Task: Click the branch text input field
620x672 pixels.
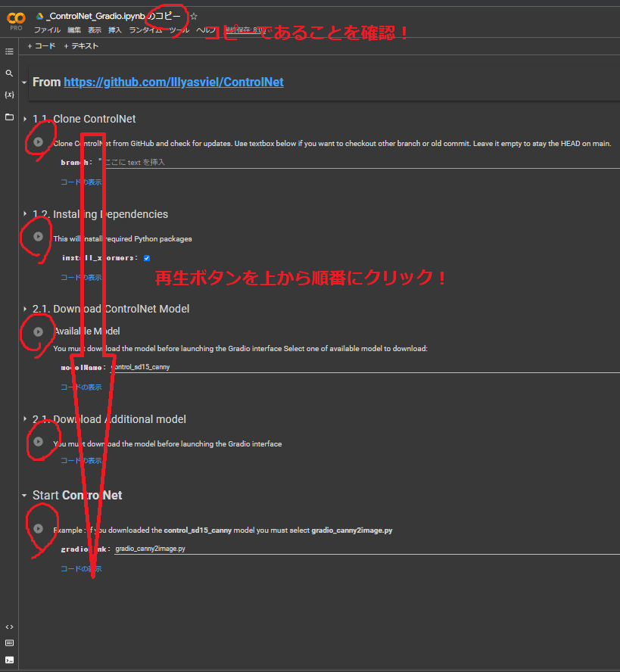Action: (362, 163)
